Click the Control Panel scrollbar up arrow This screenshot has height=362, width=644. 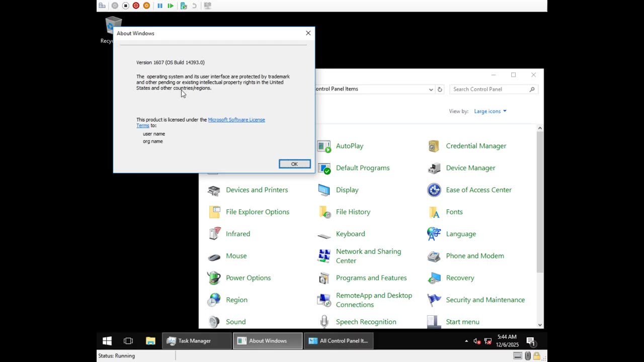[540, 128]
